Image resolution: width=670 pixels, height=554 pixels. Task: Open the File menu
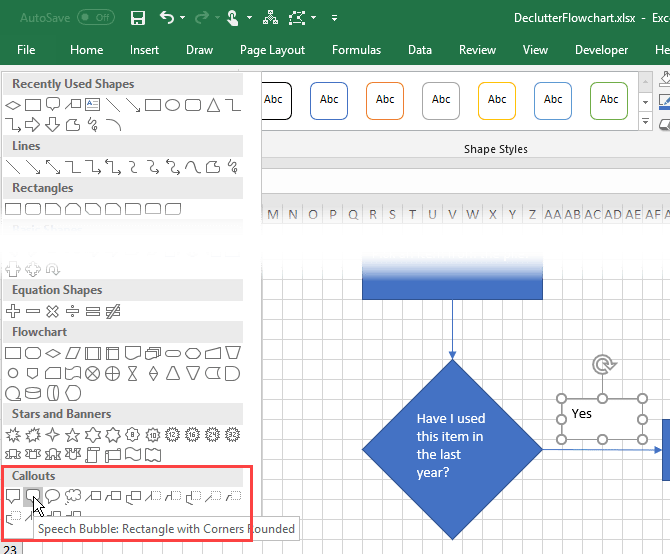pyautogui.click(x=26, y=50)
